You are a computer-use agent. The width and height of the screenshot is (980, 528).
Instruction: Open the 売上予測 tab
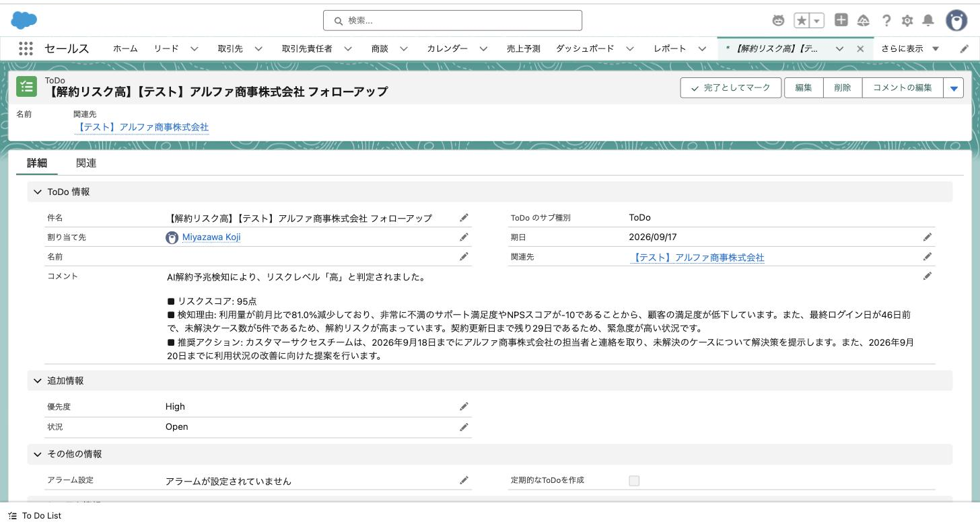click(x=524, y=48)
